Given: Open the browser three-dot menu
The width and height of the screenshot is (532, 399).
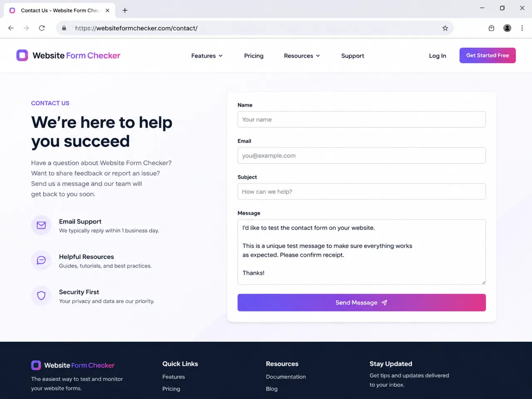Looking at the screenshot, I should 522,28.
